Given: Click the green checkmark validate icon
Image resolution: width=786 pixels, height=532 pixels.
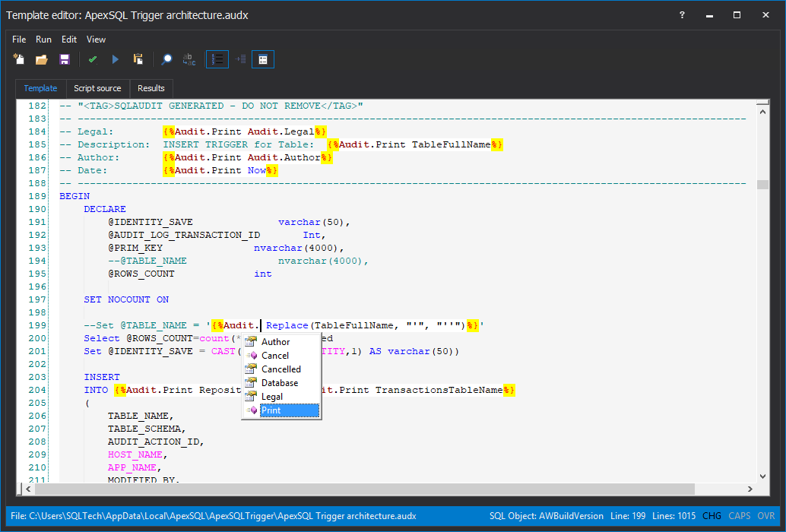Looking at the screenshot, I should (92, 59).
